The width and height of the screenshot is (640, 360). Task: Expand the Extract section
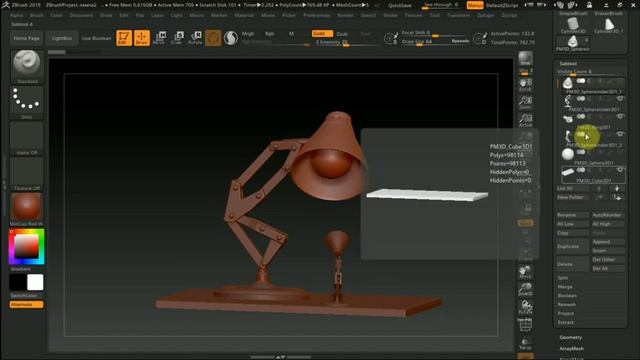pyautogui.click(x=566, y=323)
